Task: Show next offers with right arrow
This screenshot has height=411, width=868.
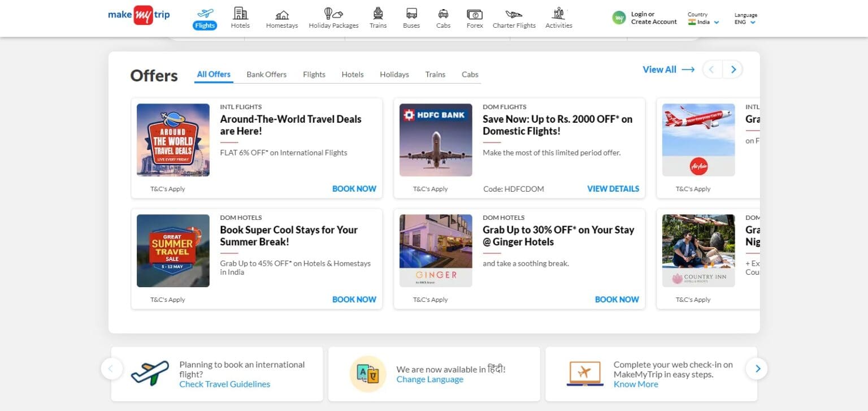Action: 733,70
